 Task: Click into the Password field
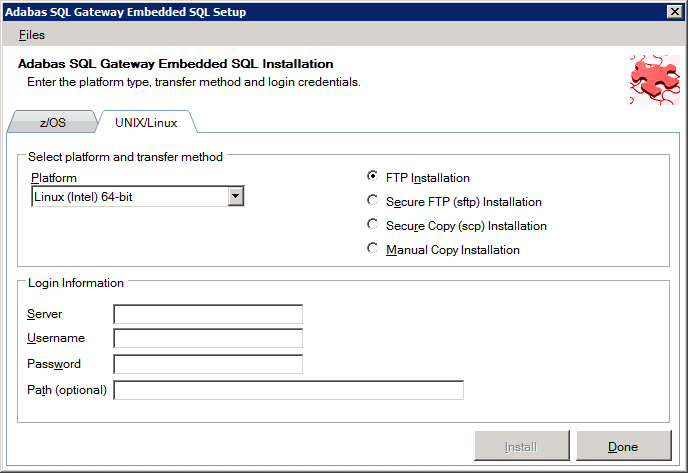pyautogui.click(x=208, y=364)
